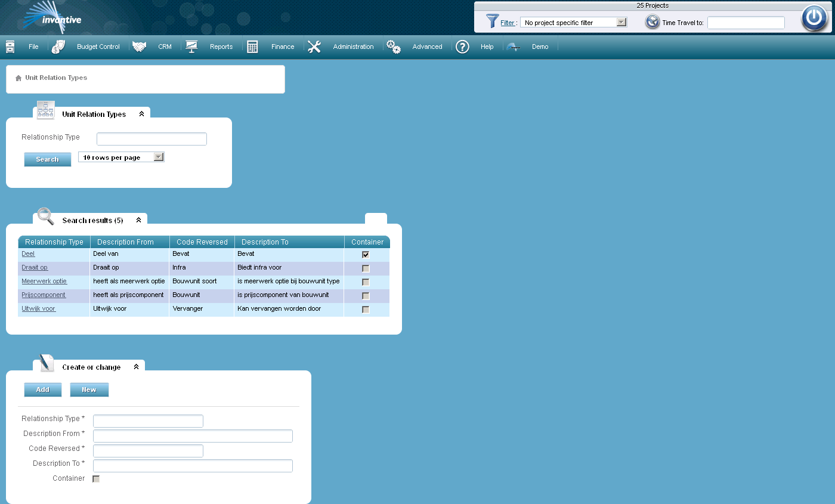Toggle Container checkbox for Draait op row
Viewport: 835px width, 504px height.
tap(366, 268)
